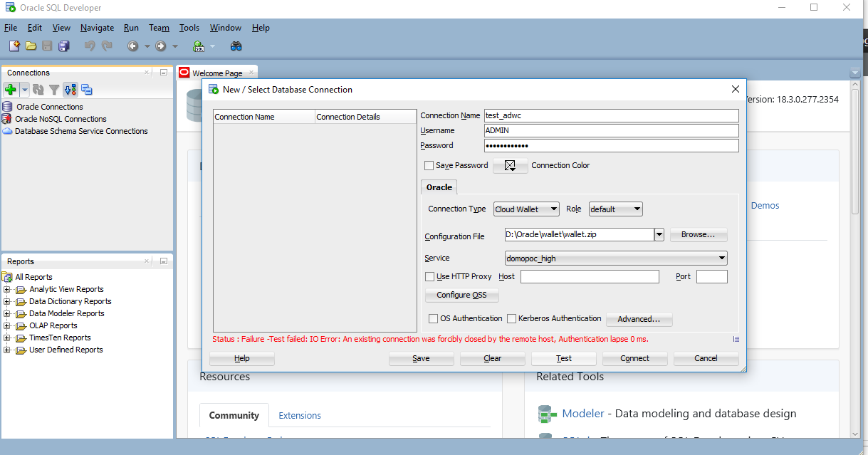Click the Forward navigation arrow icon
The width and height of the screenshot is (868, 455).
click(x=160, y=46)
